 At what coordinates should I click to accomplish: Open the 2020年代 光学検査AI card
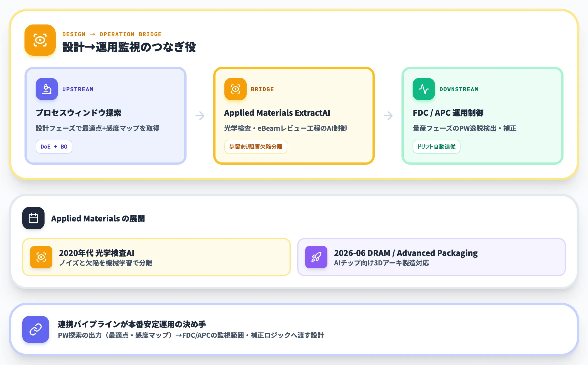pyautogui.click(x=156, y=257)
